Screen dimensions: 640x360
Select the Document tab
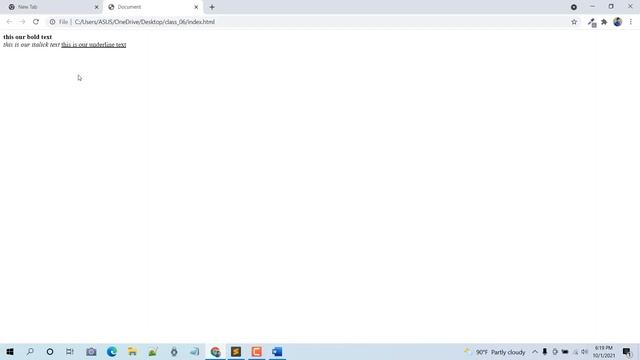pos(152,7)
